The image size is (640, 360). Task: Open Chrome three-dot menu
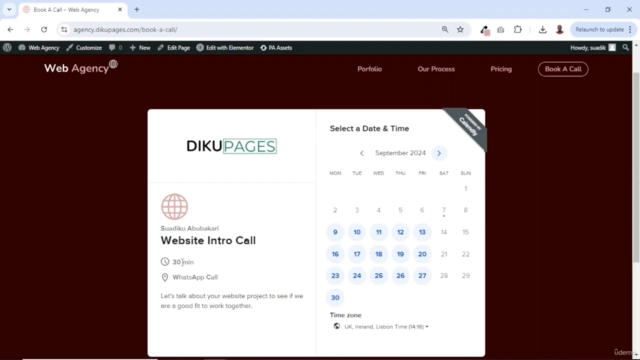click(630, 29)
